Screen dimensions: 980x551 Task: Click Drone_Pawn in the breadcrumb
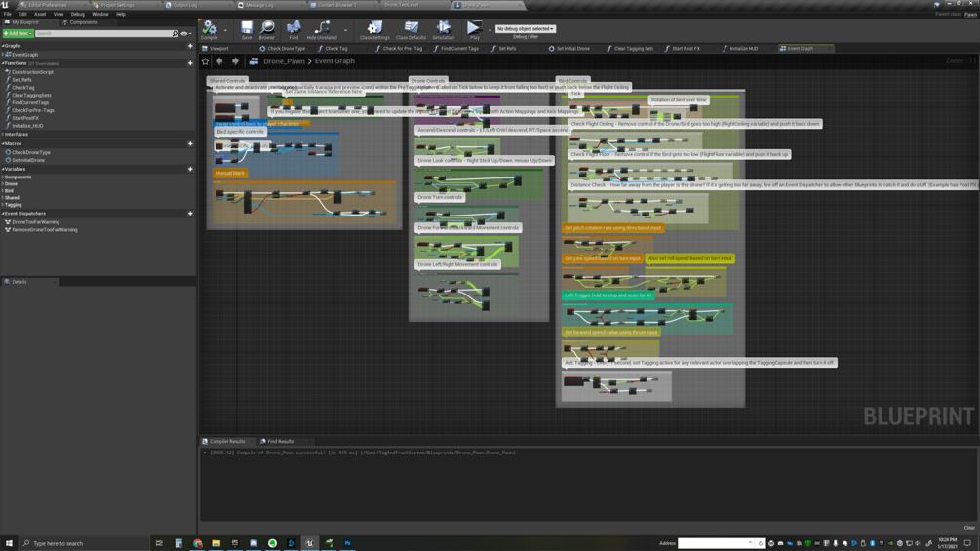click(284, 61)
